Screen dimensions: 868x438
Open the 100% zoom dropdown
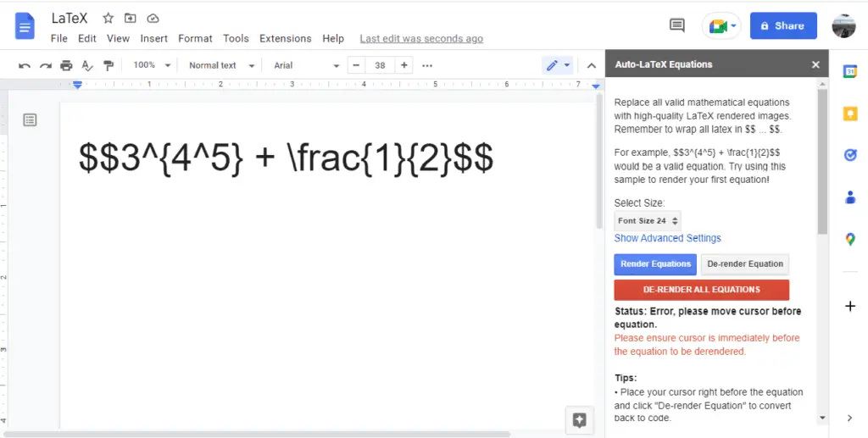coord(152,65)
